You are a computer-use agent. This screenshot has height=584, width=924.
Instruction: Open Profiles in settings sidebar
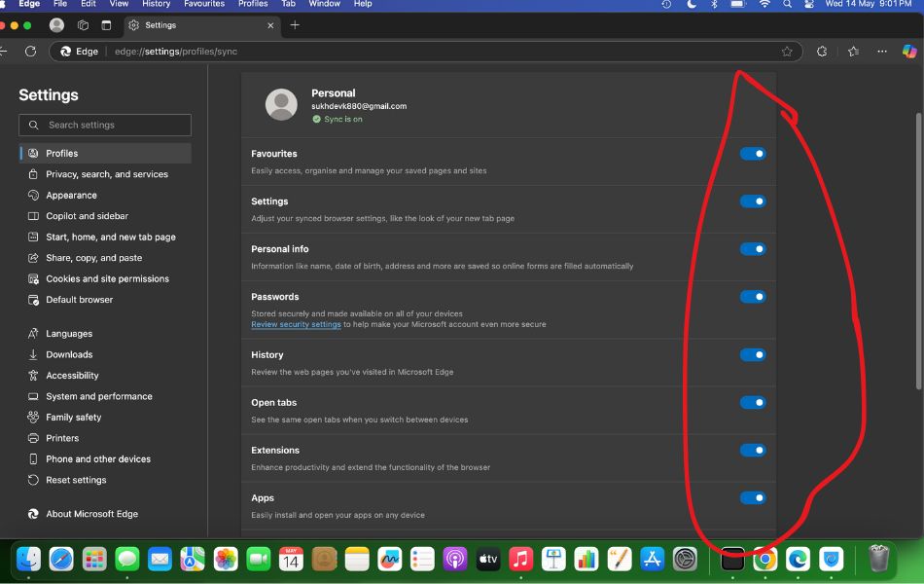[106, 154]
